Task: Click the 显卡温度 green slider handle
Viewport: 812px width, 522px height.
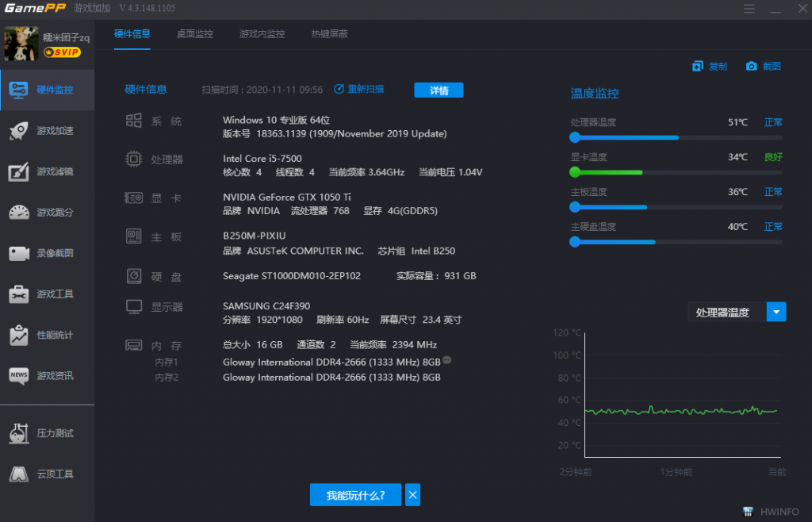Action: pos(575,172)
